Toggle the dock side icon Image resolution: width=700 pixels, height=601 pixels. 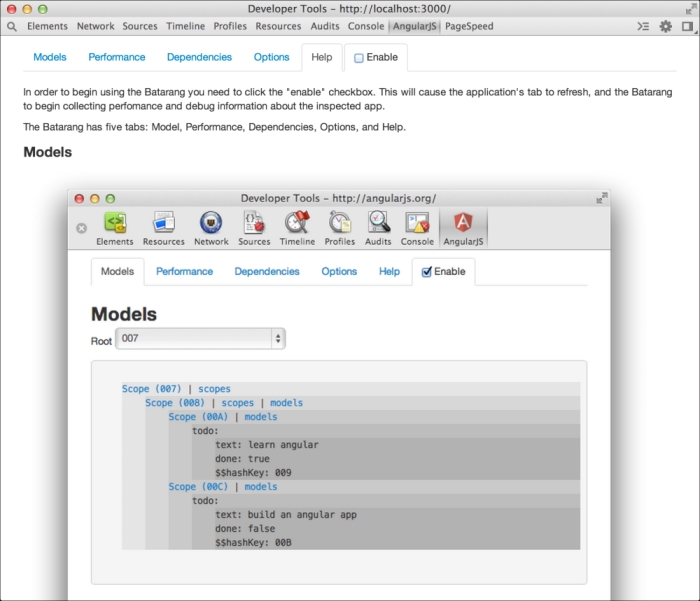[x=688, y=26]
